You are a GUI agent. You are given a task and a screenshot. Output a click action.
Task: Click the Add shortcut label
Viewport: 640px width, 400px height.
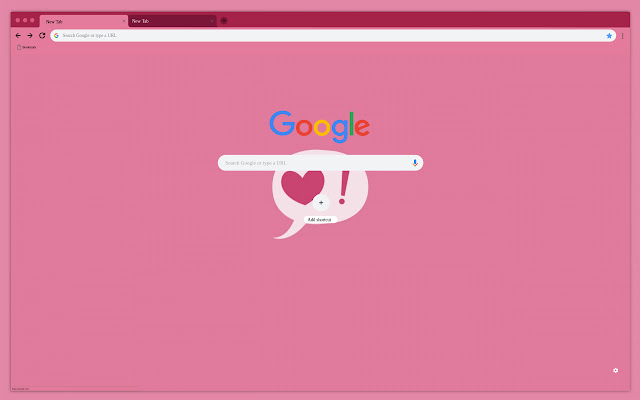click(x=320, y=220)
